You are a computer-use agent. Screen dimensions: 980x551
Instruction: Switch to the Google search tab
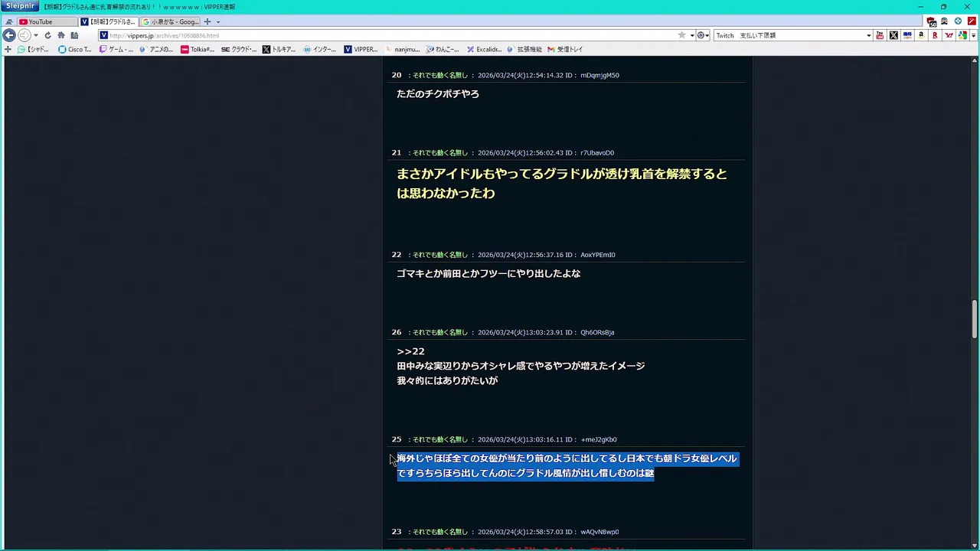point(170,21)
